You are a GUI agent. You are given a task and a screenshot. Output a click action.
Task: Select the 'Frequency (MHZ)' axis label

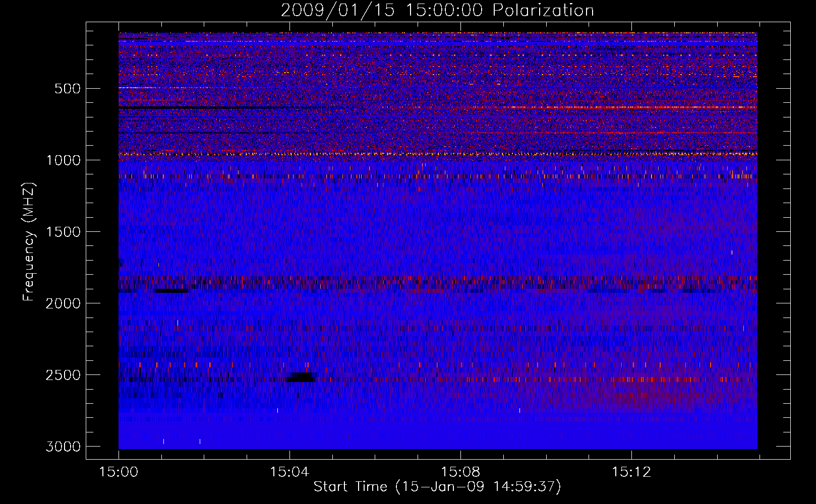point(29,242)
